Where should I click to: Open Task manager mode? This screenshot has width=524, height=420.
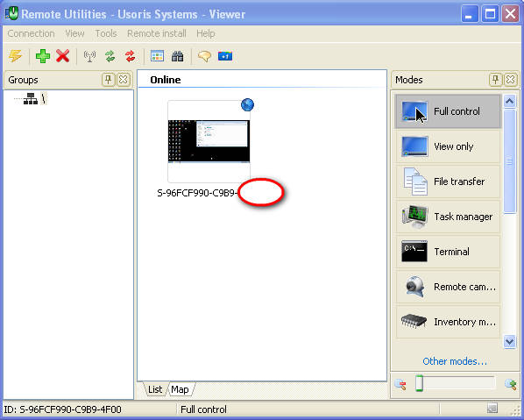click(448, 217)
